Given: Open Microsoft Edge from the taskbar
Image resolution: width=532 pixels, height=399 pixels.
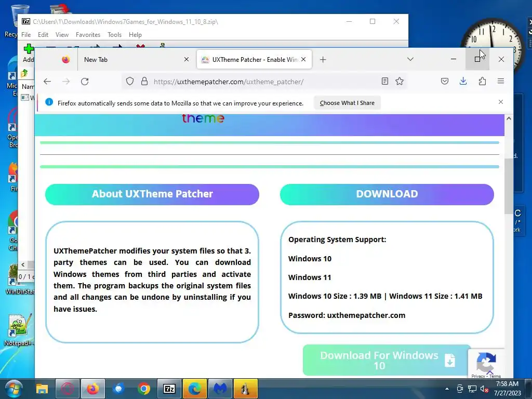Looking at the screenshot, I should click(x=194, y=389).
